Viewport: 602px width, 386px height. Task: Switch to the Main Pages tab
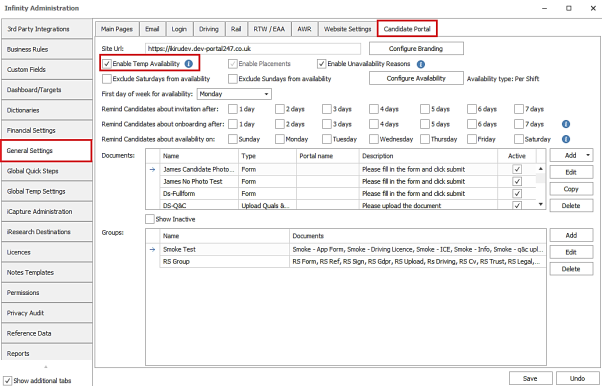pyautogui.click(x=117, y=29)
